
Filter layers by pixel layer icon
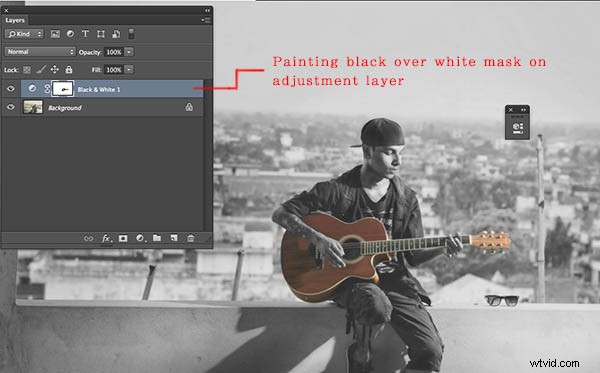point(55,34)
